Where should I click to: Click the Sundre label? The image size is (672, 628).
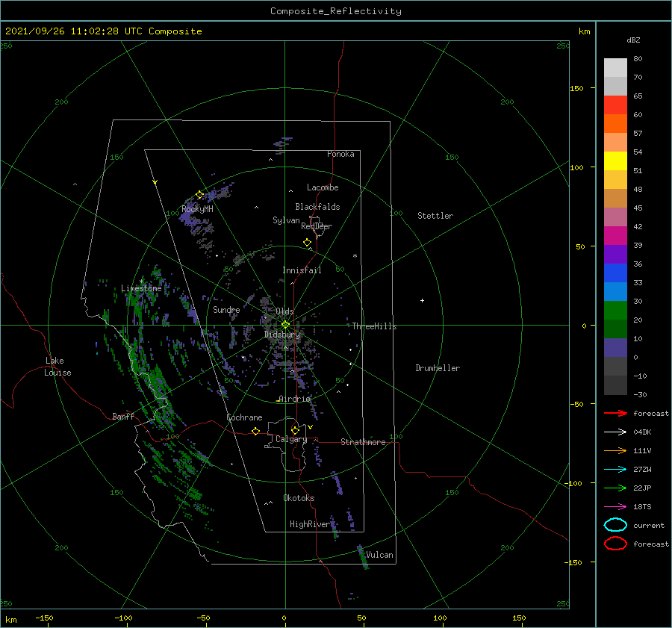pos(226,309)
